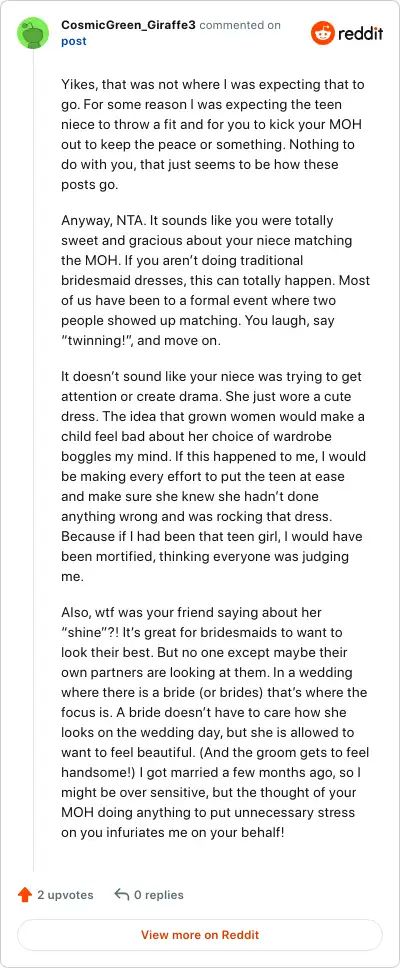Viewport: 400px width, 968px height.
Task: Open the CosmicGreen_Giraffe3 user profile
Action: [128, 25]
